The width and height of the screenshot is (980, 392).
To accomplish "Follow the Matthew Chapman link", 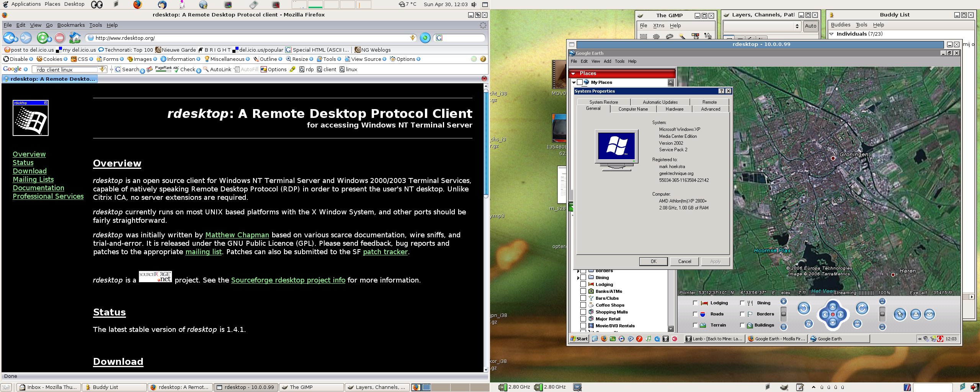I will pyautogui.click(x=237, y=235).
